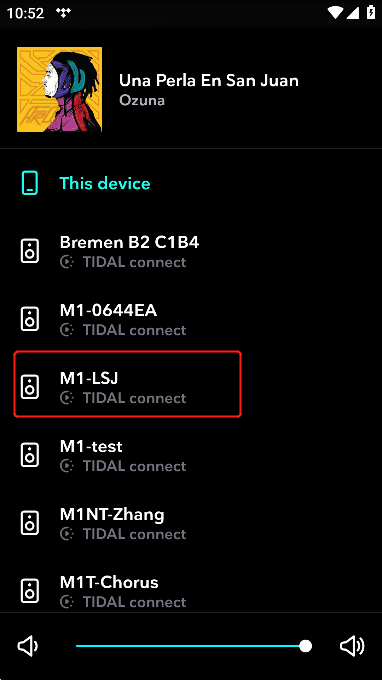The image size is (382, 680).
Task: Tap the speaker icon for M1T-Chorus
Action: tap(29, 591)
